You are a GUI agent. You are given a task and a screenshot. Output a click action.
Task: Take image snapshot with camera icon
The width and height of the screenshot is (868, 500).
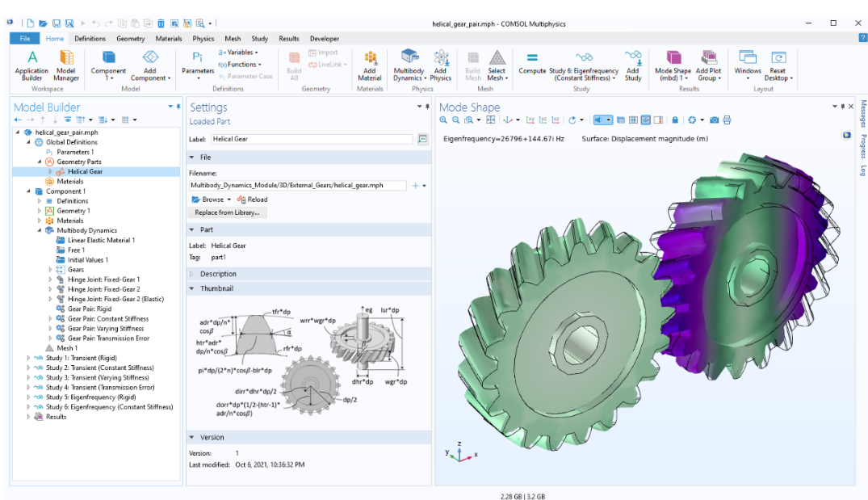click(714, 120)
